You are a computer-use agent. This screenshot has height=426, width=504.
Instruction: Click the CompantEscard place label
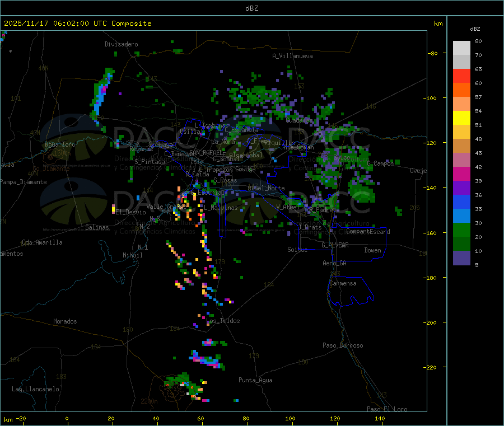pyautogui.click(x=368, y=232)
